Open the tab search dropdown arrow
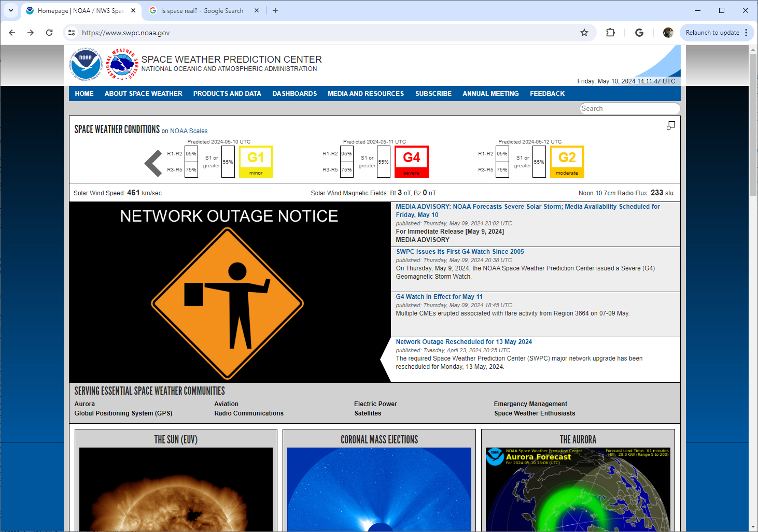 (x=11, y=10)
